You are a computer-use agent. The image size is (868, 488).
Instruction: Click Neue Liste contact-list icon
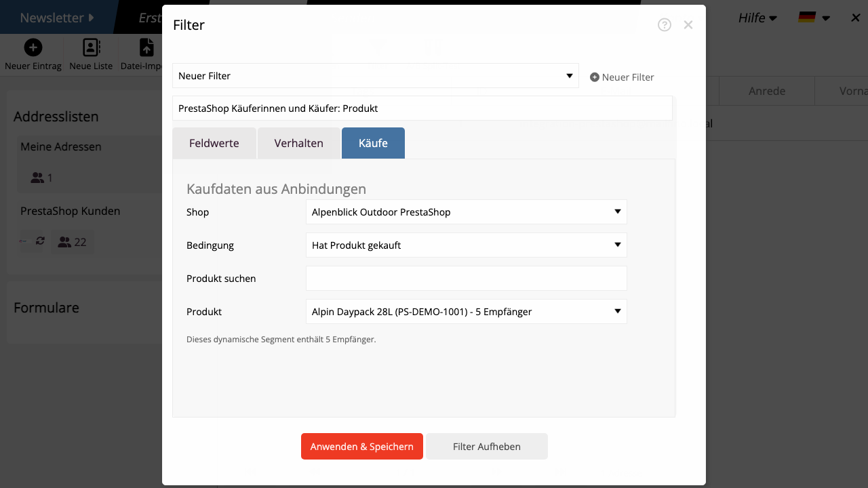(x=91, y=47)
